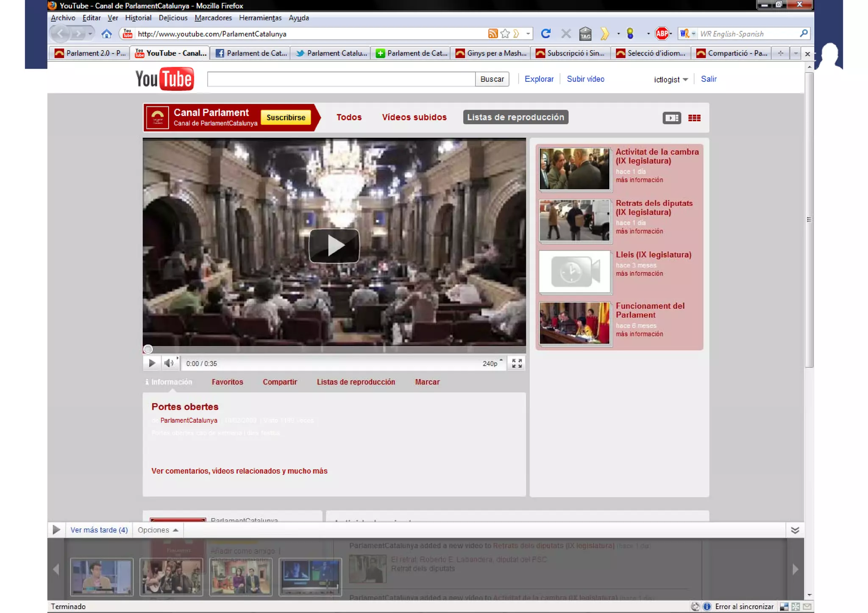Click the Buscar button
The image size is (868, 613).
point(492,79)
